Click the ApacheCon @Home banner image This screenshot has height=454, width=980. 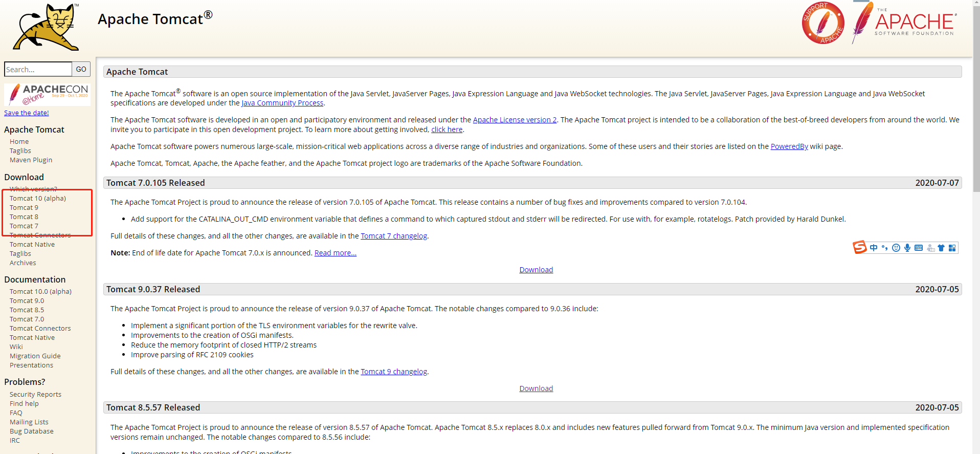pos(47,95)
